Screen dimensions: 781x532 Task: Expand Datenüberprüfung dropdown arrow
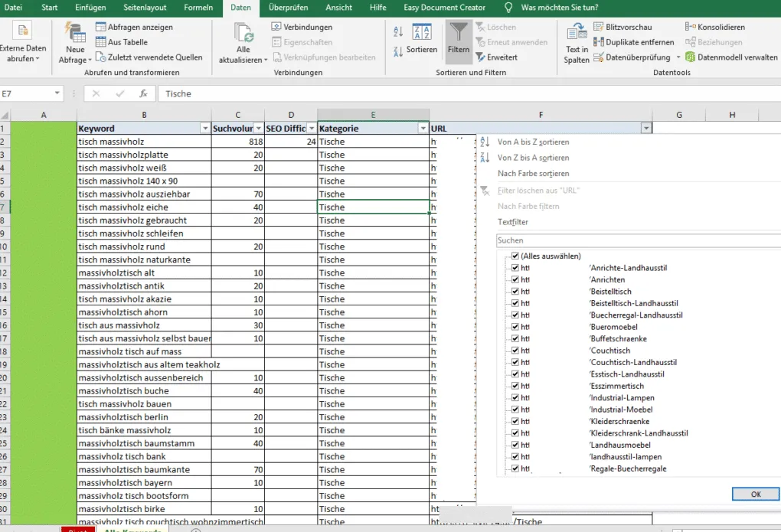click(x=678, y=57)
